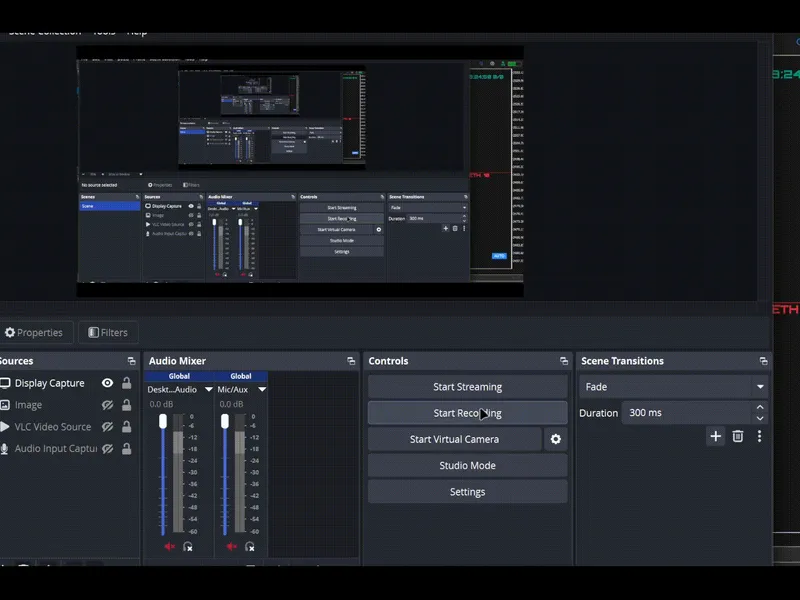
Task: Start the Virtual Camera
Action: click(x=455, y=439)
